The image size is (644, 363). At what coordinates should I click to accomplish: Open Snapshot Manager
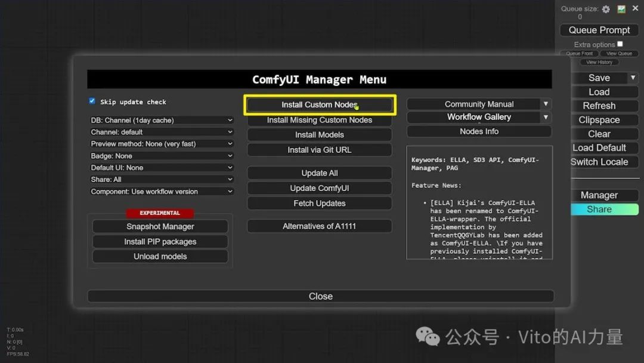160,226
